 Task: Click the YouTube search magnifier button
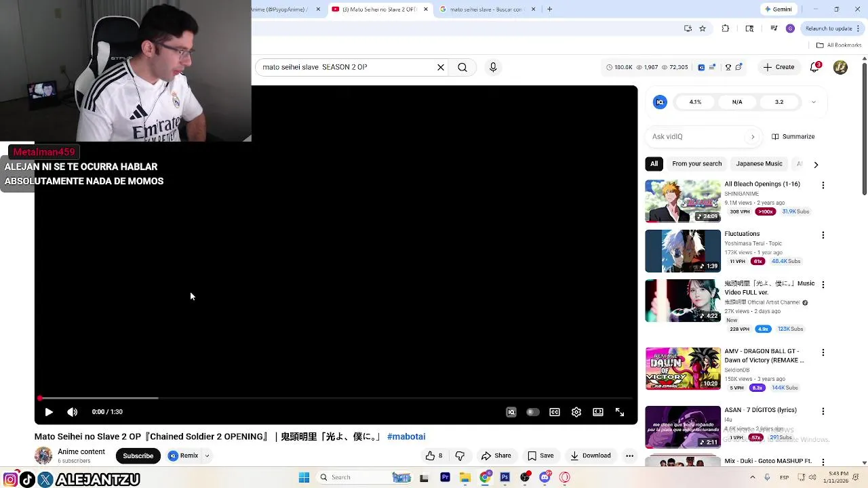(462, 67)
